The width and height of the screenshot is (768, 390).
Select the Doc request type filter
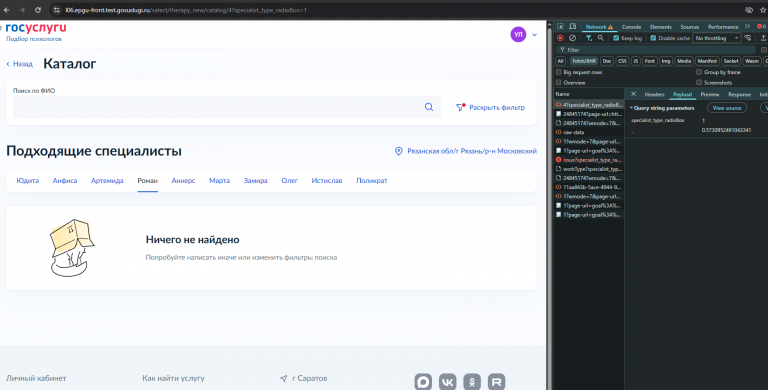click(x=607, y=61)
